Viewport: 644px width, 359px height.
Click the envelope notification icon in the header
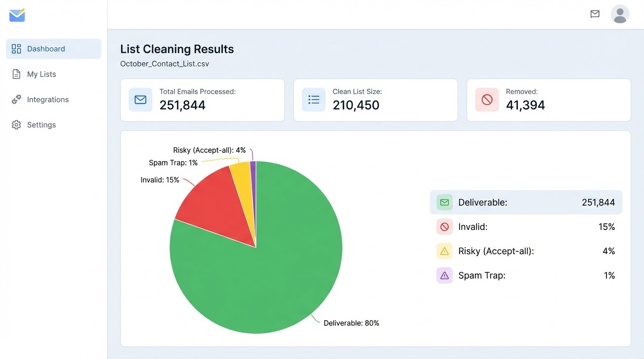point(595,14)
